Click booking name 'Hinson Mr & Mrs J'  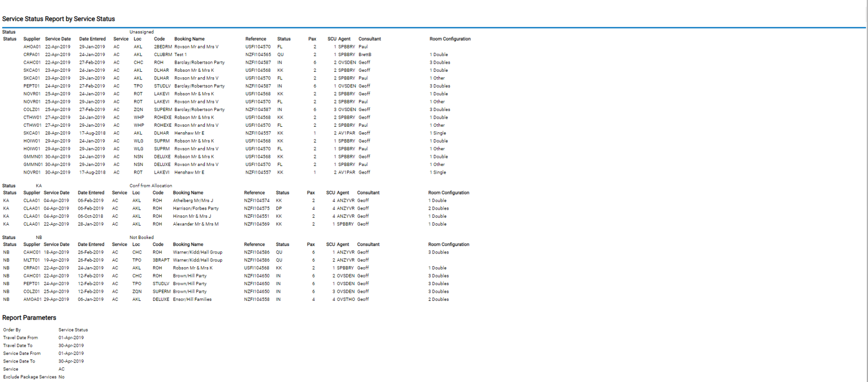192,216
